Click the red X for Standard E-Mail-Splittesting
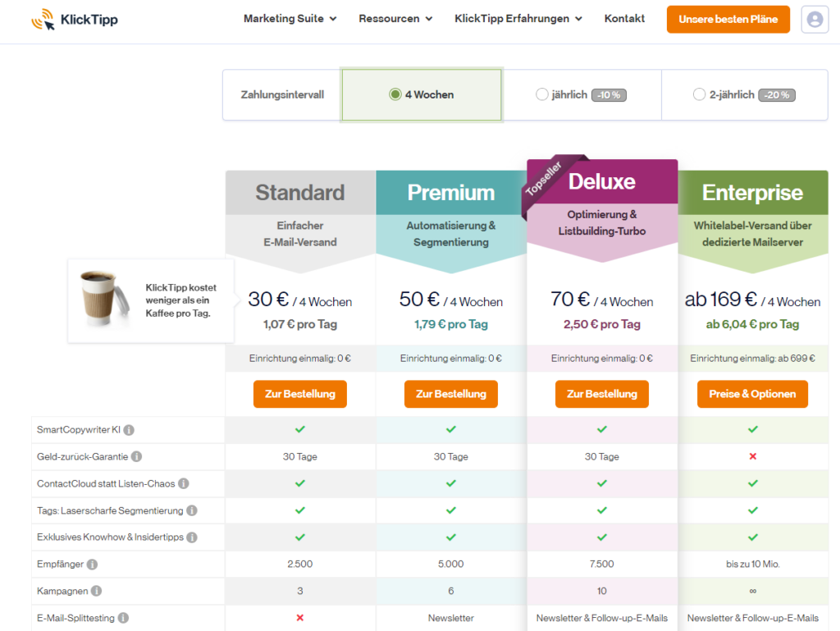The height and width of the screenshot is (631, 840). point(300,618)
